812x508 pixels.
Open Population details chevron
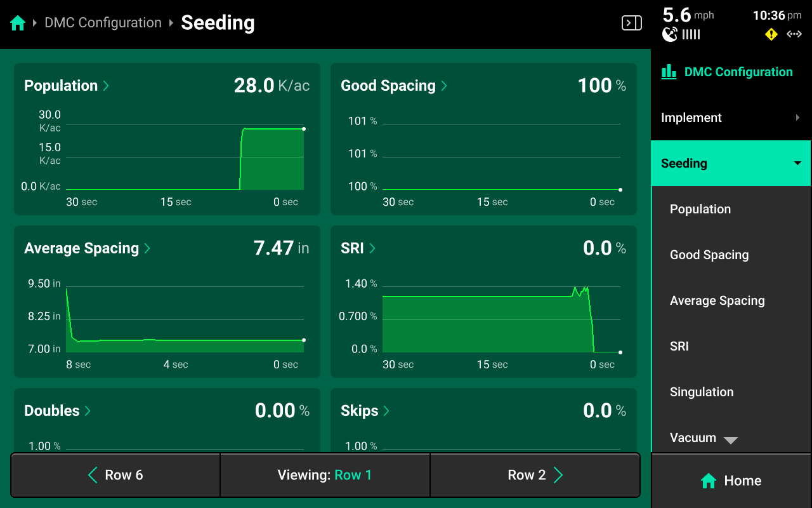tap(106, 86)
